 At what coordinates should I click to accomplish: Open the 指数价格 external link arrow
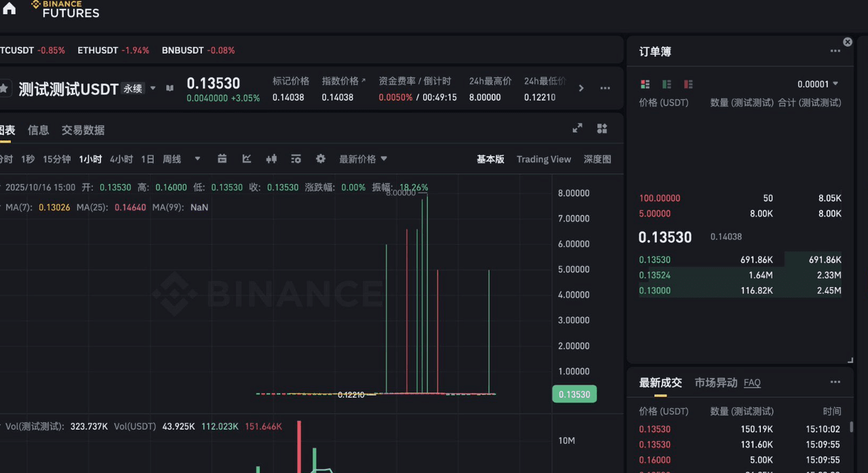pyautogui.click(x=363, y=81)
